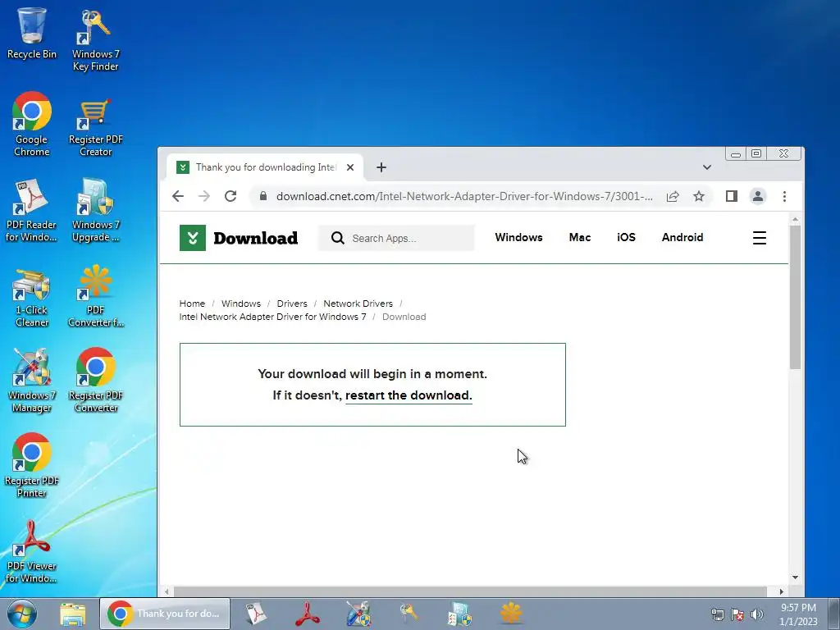Click Chrome forward arrow button
This screenshot has width=840, height=630.
204,196
